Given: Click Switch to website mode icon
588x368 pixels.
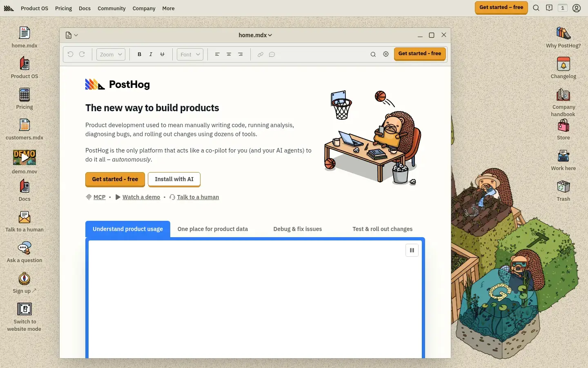Looking at the screenshot, I should tap(24, 309).
